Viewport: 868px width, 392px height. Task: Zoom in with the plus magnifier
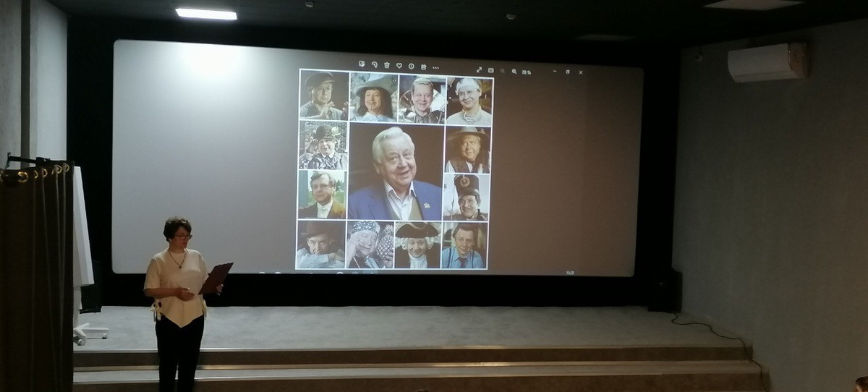(514, 72)
